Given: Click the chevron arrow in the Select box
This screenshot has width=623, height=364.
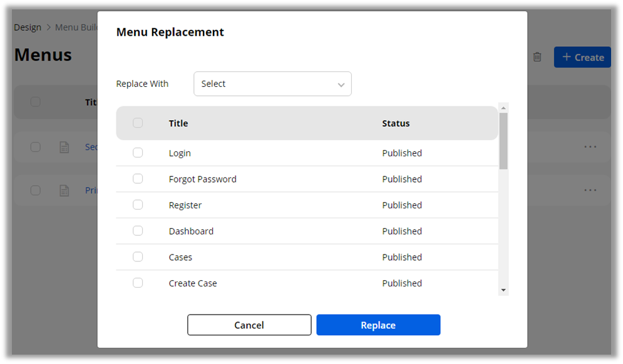Looking at the screenshot, I should 341,84.
